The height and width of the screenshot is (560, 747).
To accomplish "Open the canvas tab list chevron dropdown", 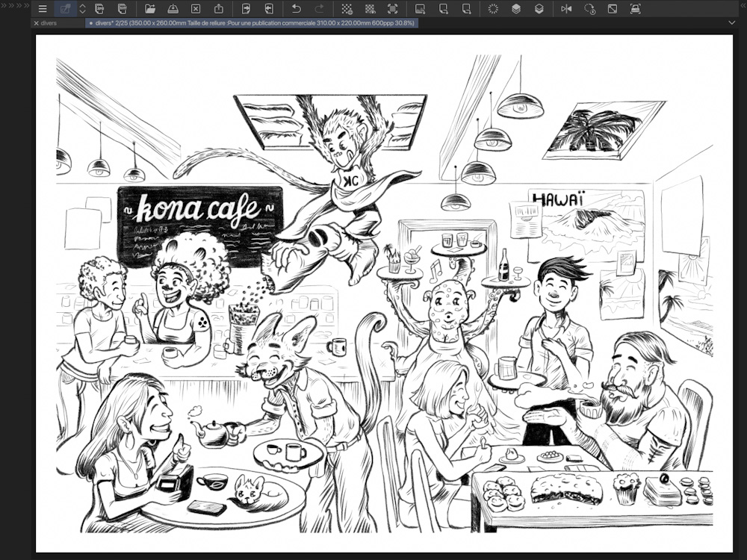I will pos(731,23).
